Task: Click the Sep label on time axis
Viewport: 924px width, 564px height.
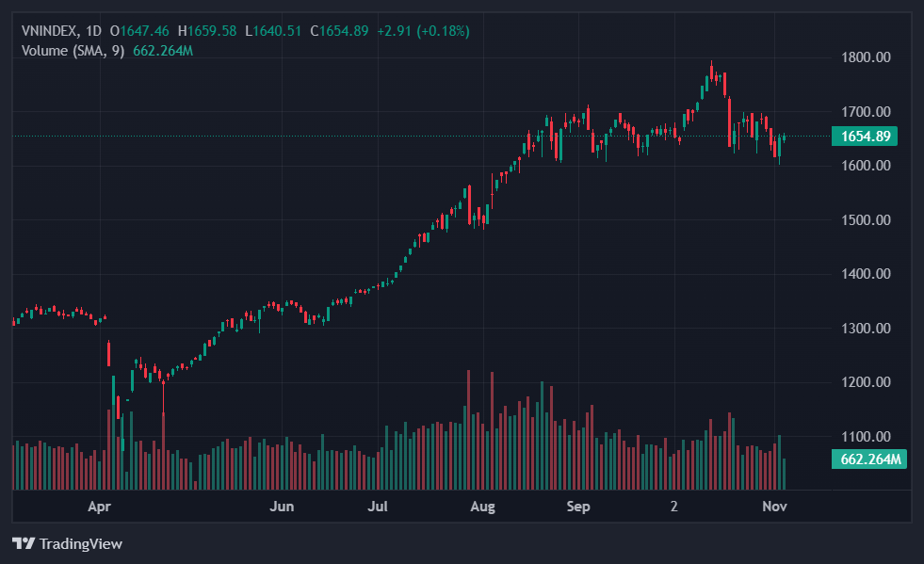Action: pos(578,507)
